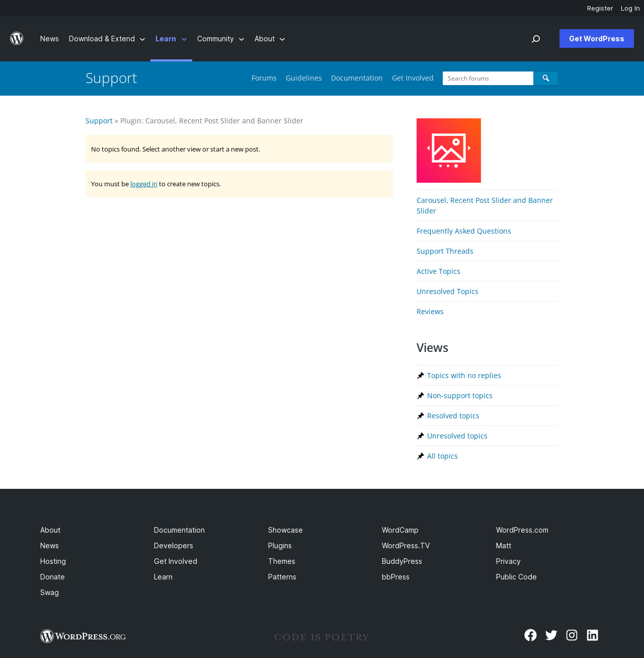Screen dimensions: 644x658
Task: Open footer Developers link
Action: click(x=174, y=546)
